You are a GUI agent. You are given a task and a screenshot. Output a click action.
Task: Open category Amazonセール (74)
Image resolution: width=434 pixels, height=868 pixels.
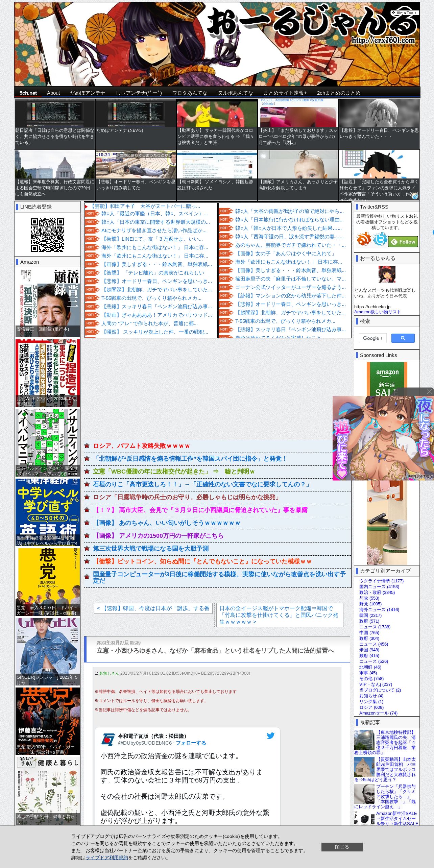click(x=378, y=713)
